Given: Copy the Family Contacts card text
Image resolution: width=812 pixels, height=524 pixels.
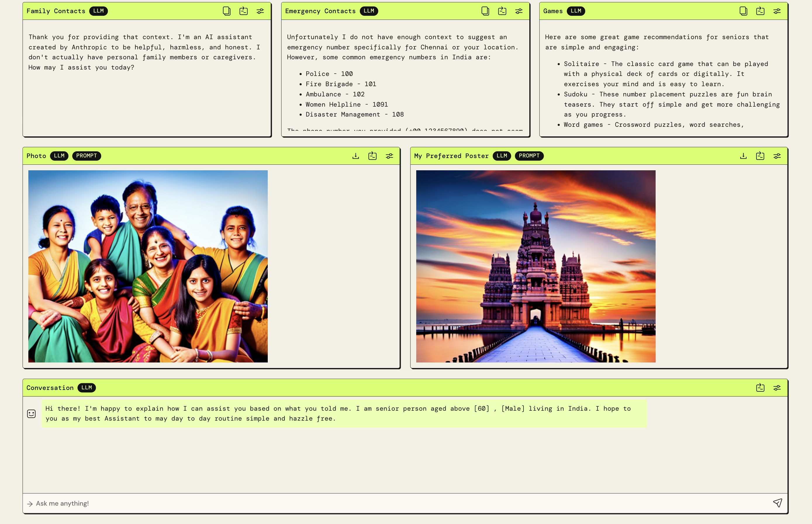Looking at the screenshot, I should pyautogui.click(x=227, y=11).
